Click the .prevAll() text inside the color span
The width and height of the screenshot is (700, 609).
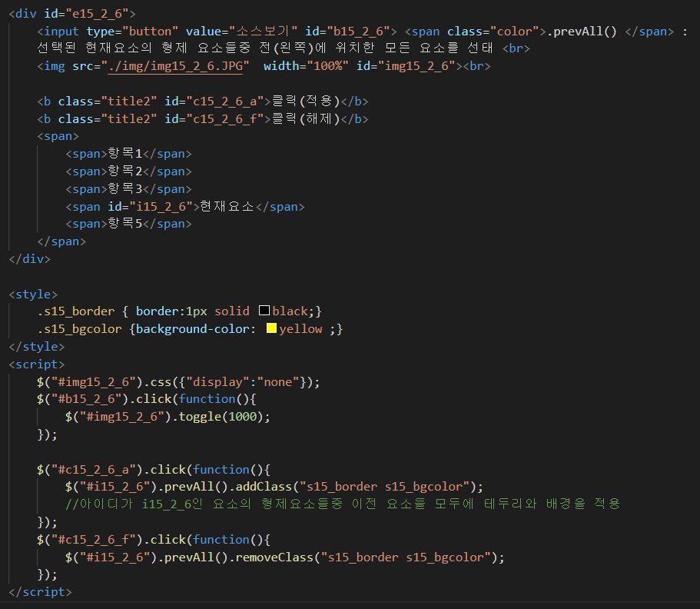click(x=582, y=32)
